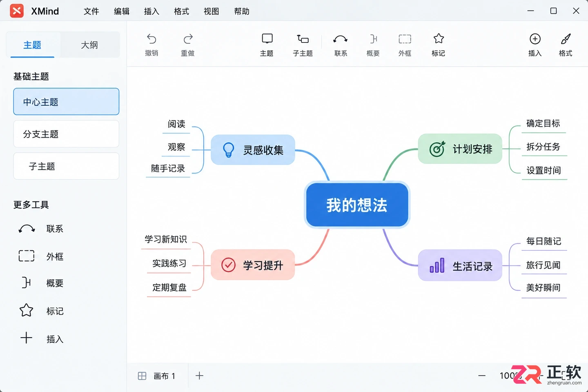Select the 定期复盘 subtopic
This screenshot has width=588, height=392.
click(x=169, y=287)
